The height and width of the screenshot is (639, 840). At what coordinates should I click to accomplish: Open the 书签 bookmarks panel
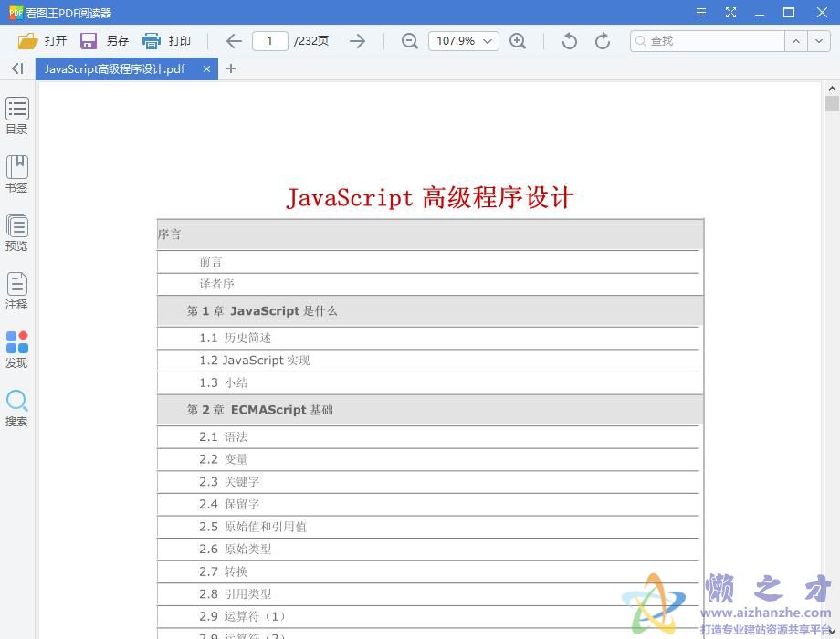16,173
